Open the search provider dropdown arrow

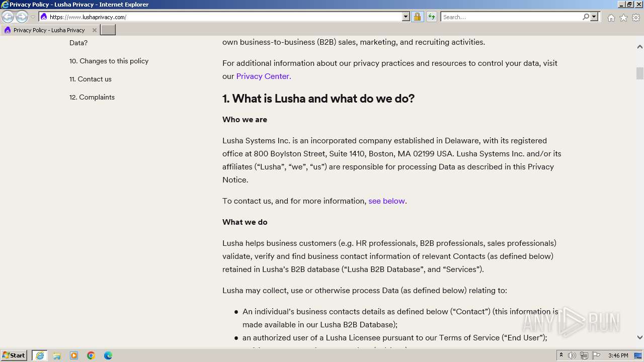tap(594, 17)
